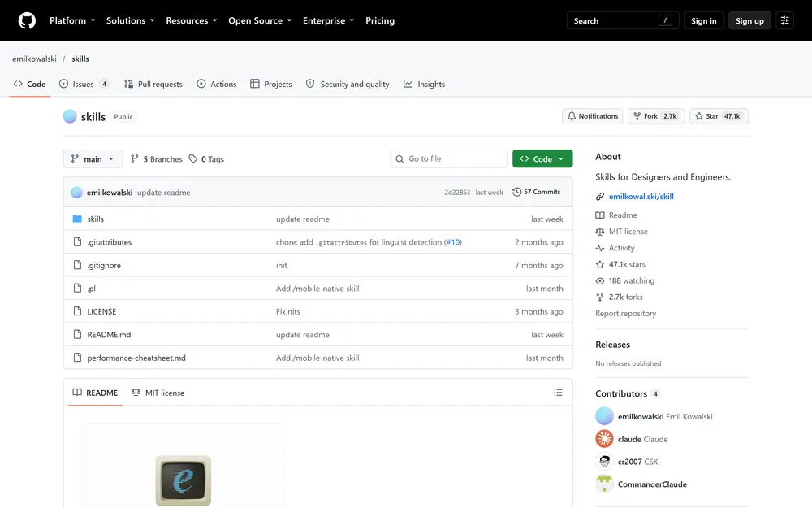
Task: Open the 57 Commits history
Action: (537, 192)
